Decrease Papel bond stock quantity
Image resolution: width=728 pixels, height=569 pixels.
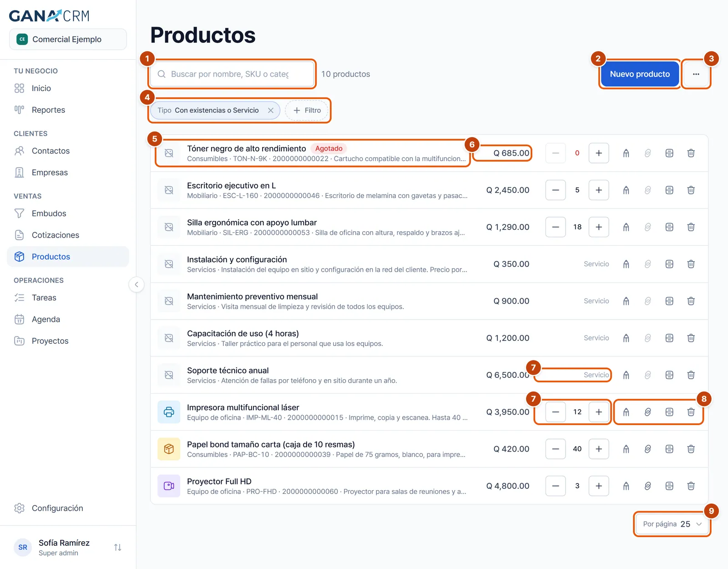coord(556,449)
